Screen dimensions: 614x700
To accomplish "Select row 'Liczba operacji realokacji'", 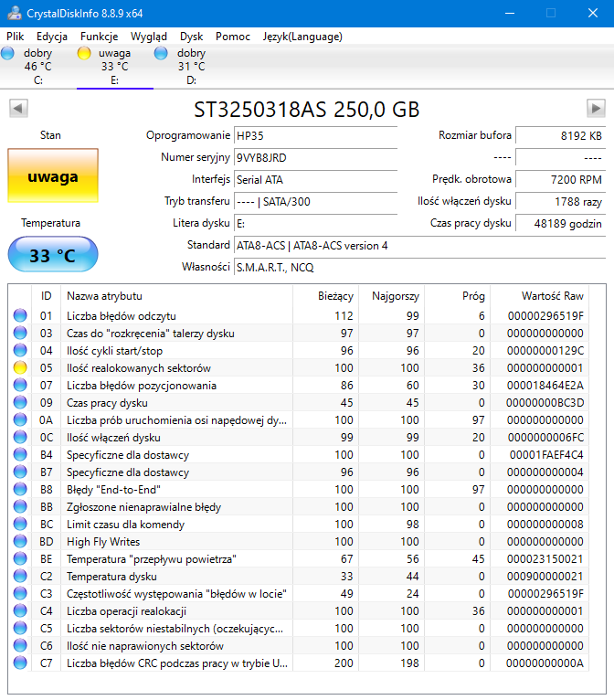I will pos(299,610).
